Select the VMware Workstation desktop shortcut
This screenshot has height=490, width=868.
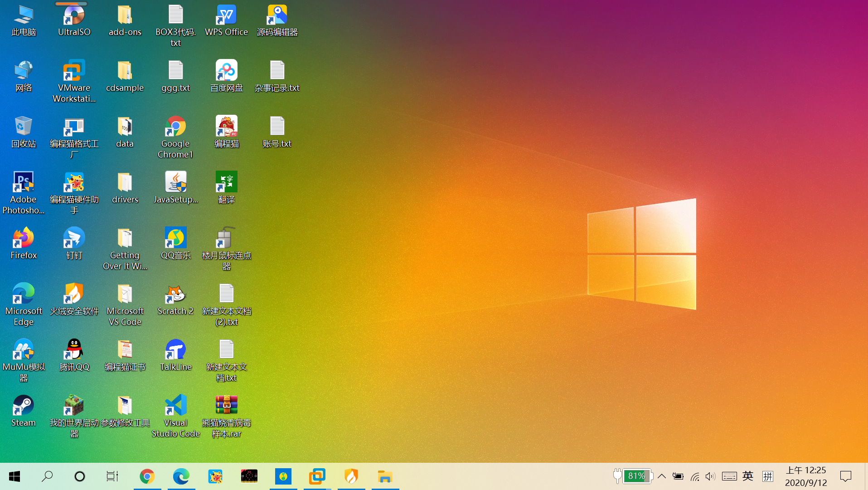[x=74, y=82]
